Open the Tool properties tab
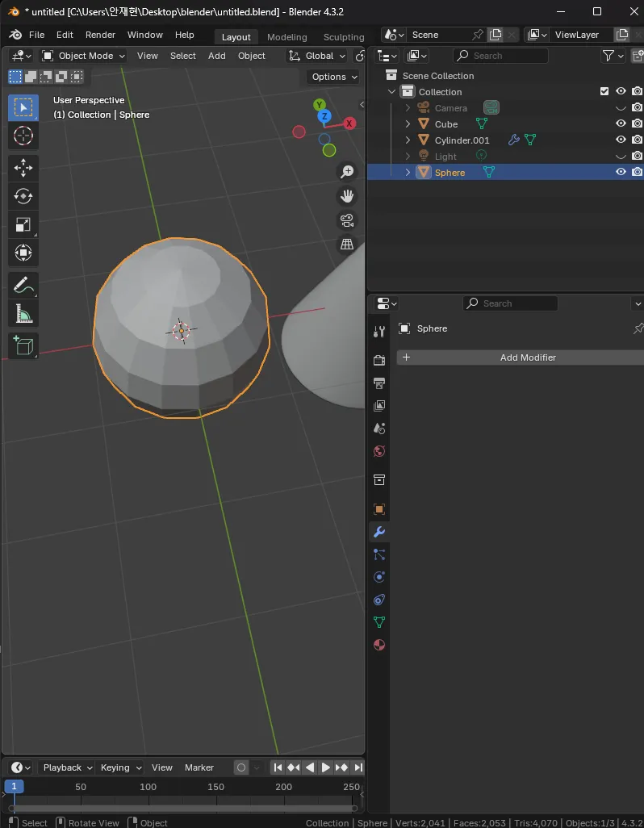The height and width of the screenshot is (828, 644). tap(379, 332)
